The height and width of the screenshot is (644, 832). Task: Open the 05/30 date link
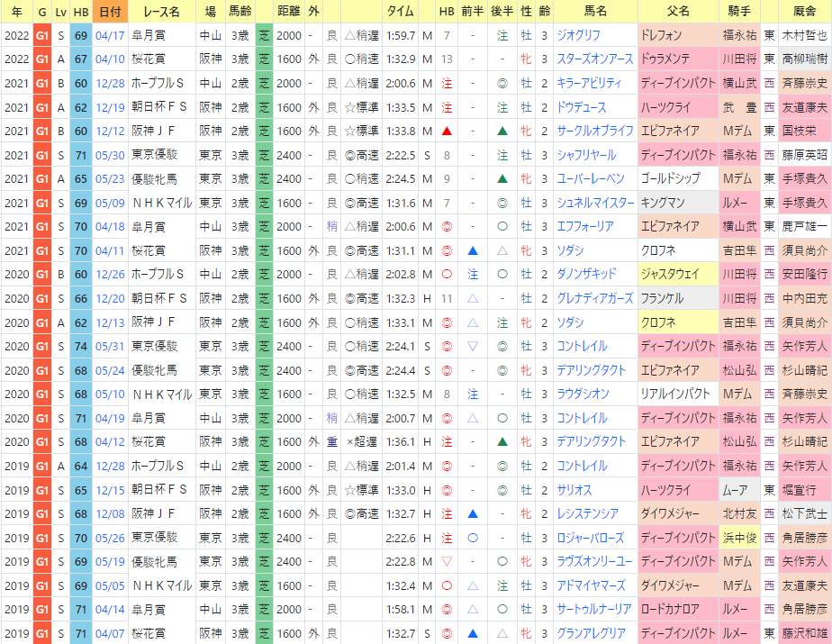click(110, 155)
